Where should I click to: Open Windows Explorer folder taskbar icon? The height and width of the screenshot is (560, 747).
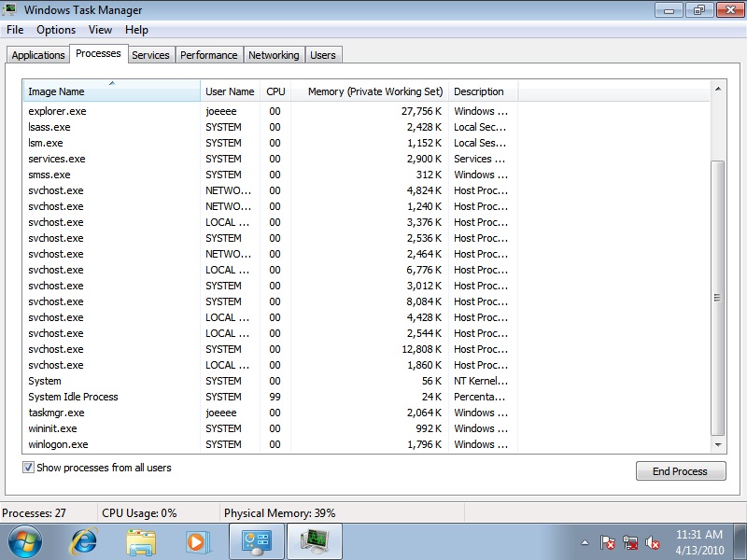pos(141,542)
